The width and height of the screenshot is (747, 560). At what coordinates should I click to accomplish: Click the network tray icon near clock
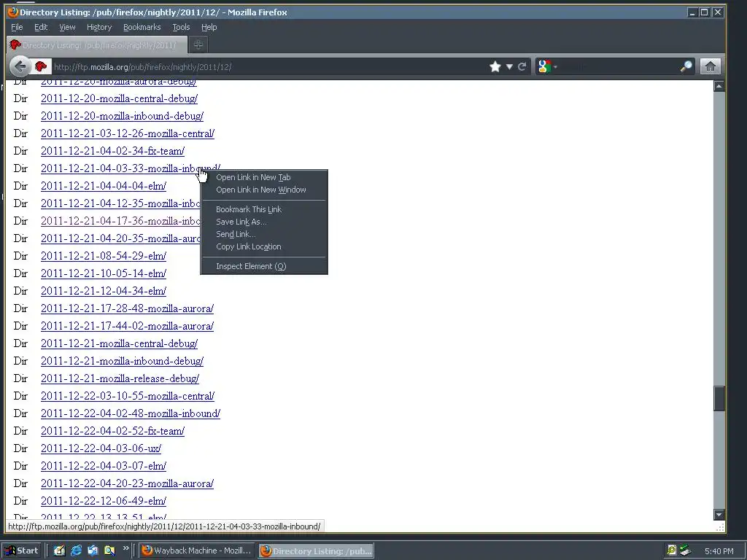point(685,551)
